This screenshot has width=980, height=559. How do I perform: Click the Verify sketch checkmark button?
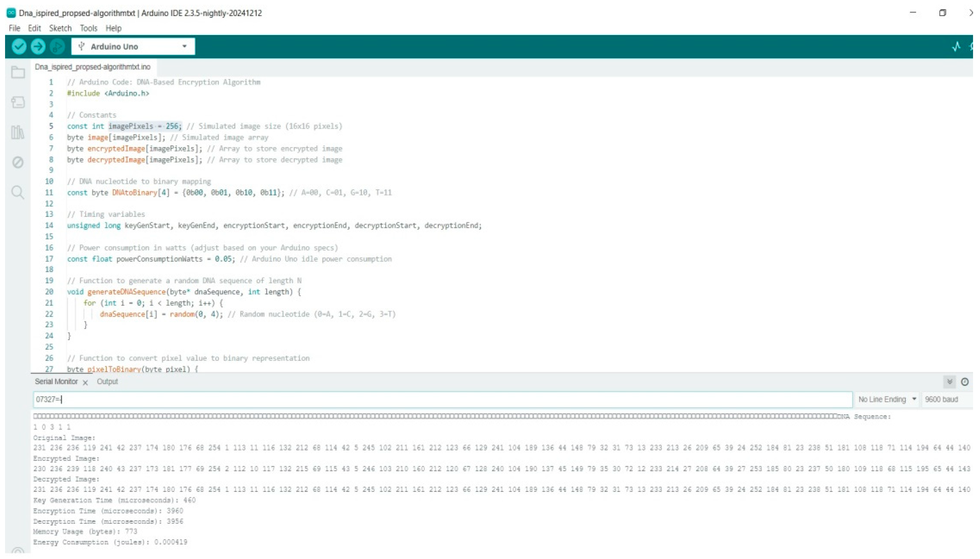coord(19,46)
